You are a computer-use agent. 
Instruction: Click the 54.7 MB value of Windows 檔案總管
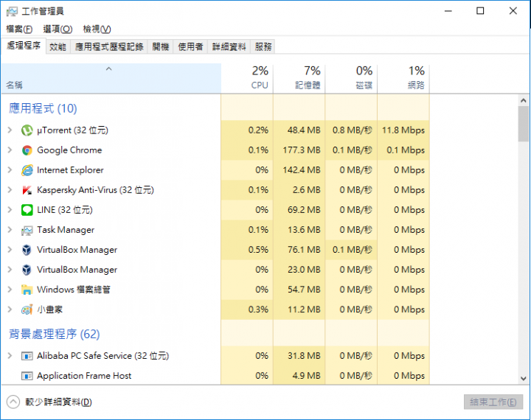pos(304,290)
